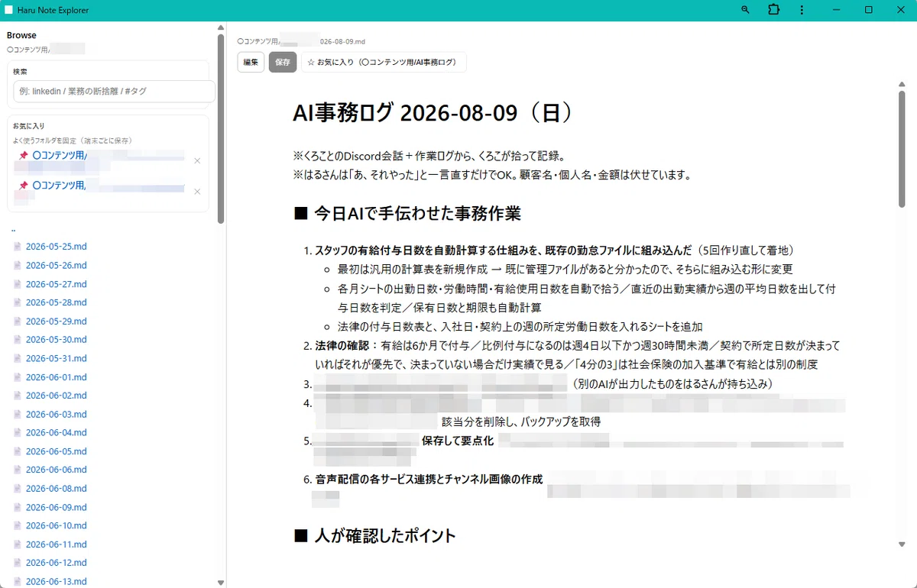The height and width of the screenshot is (588, 917).
Task: Click the down arrow of the file list scrollbar
Action: tap(221, 583)
